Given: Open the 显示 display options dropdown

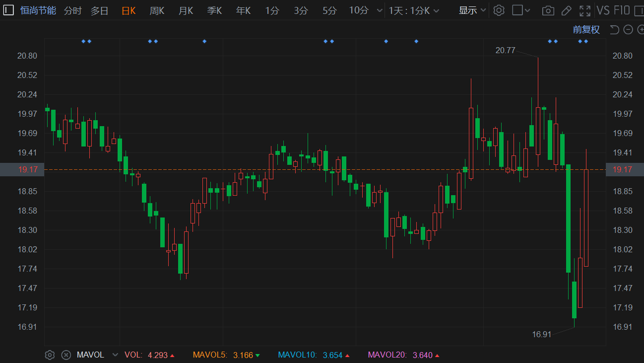Looking at the screenshot, I should tap(472, 10).
